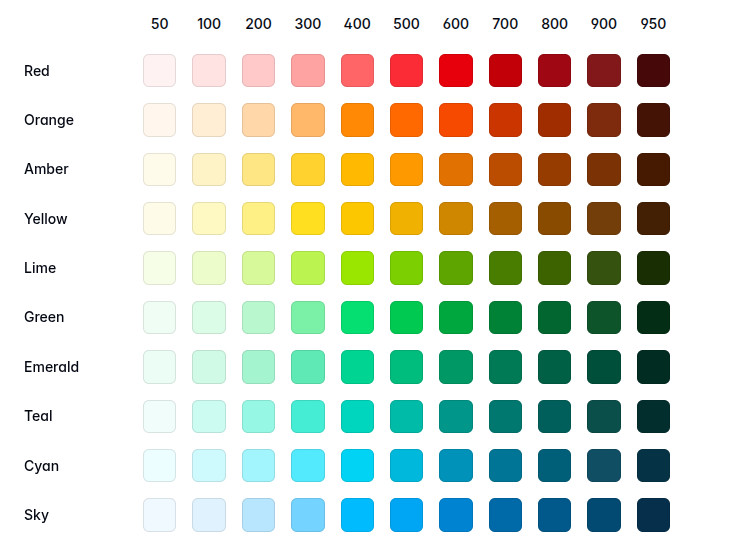Image resolution: width=734 pixels, height=539 pixels.
Task: Click the Emerald row label
Action: pos(51,367)
